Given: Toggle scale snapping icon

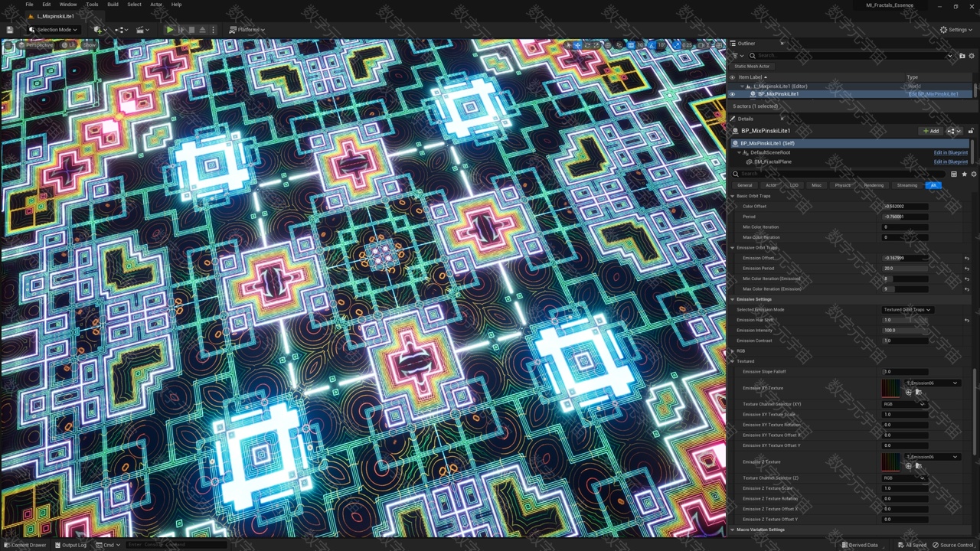Looking at the screenshot, I should [676, 45].
